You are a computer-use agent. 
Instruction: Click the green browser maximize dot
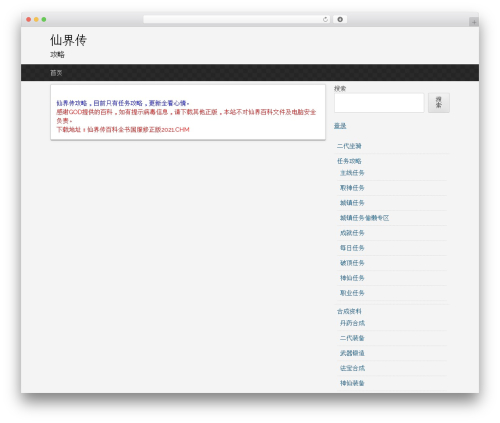click(x=44, y=19)
